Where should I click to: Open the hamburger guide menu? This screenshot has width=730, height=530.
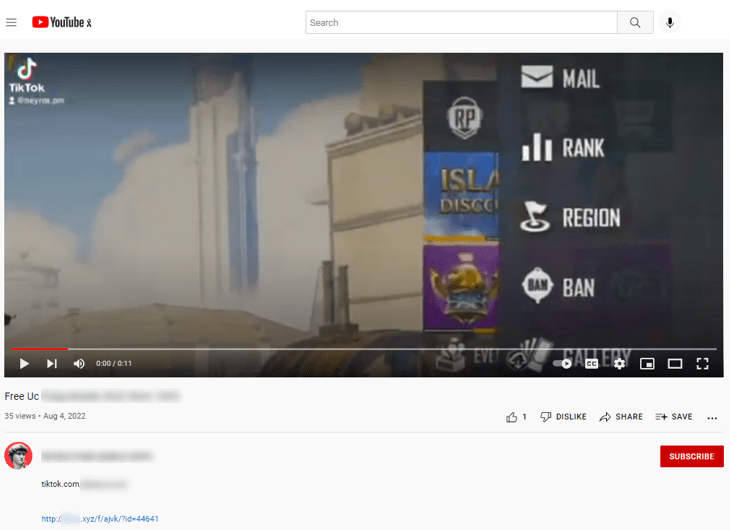pyautogui.click(x=12, y=22)
